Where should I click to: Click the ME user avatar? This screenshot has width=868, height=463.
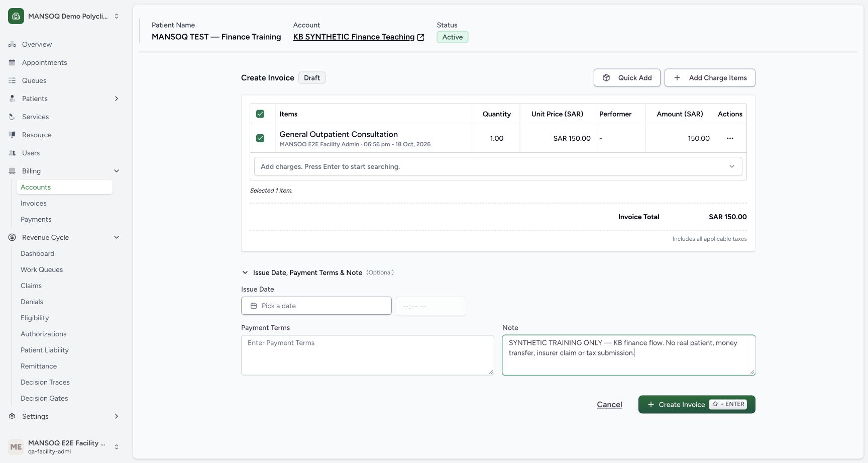pyautogui.click(x=16, y=446)
